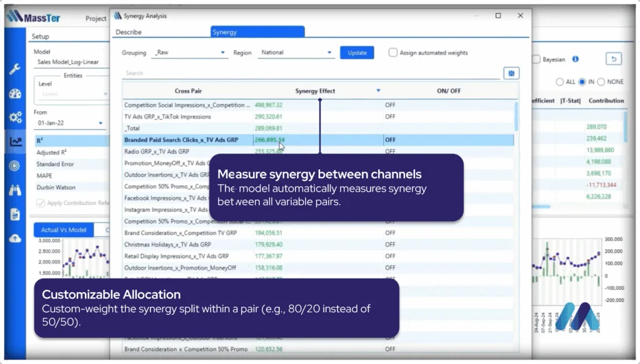The width and height of the screenshot is (640, 364).
Task: Click the save icon beside the search field
Action: pos(511,73)
